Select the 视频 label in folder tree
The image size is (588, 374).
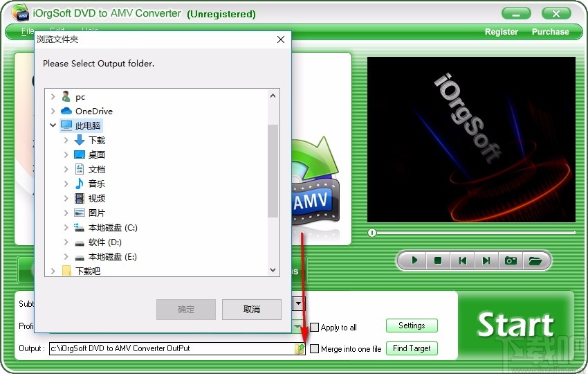[97, 198]
